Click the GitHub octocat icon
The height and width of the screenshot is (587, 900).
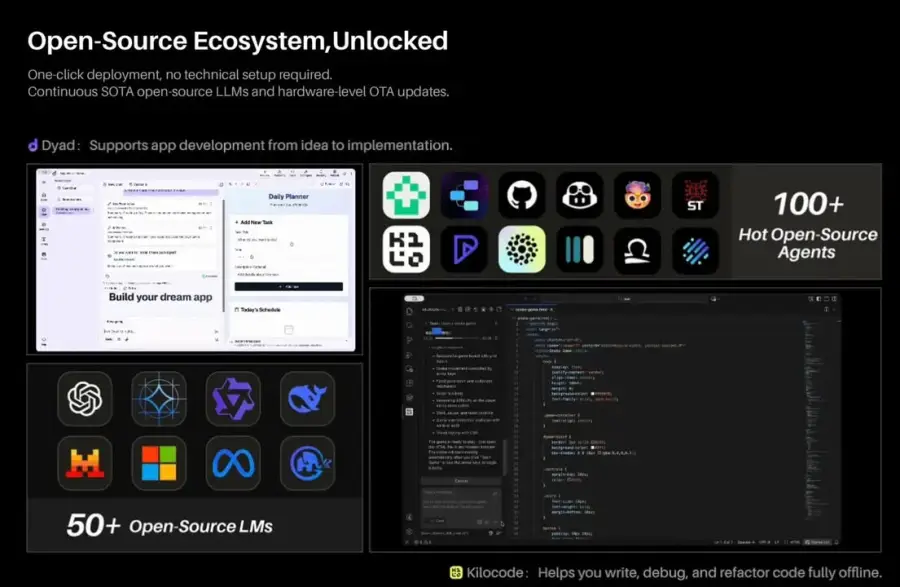point(522,195)
